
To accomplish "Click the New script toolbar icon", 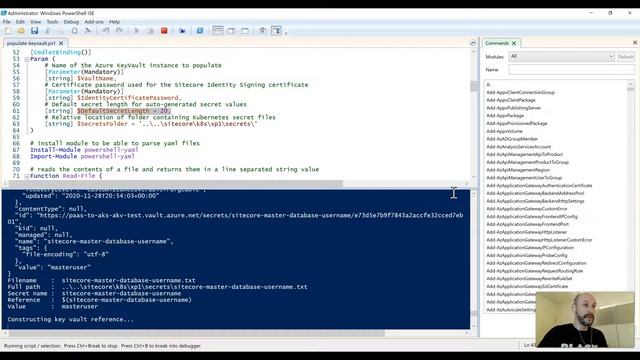I will 8,31.
